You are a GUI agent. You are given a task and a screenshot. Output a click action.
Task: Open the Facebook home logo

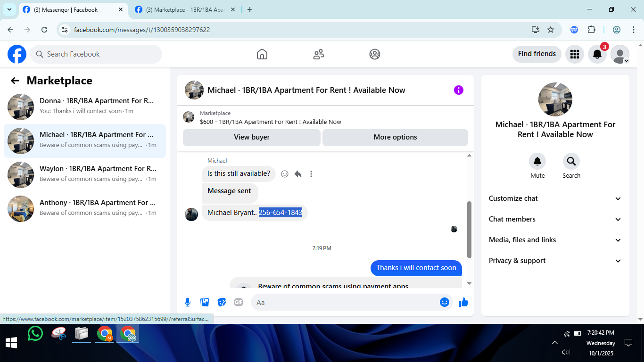point(17,54)
